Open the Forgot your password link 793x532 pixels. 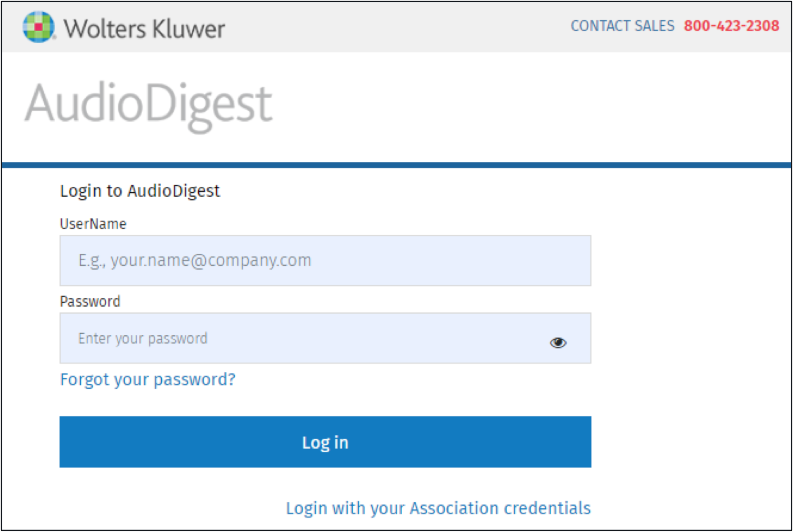[x=148, y=380]
